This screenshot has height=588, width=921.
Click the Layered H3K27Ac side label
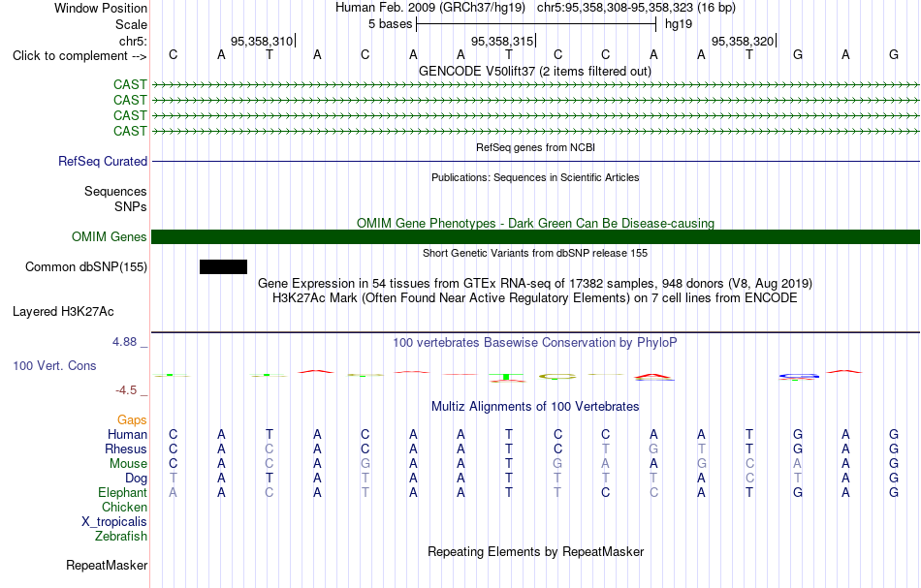point(63,312)
